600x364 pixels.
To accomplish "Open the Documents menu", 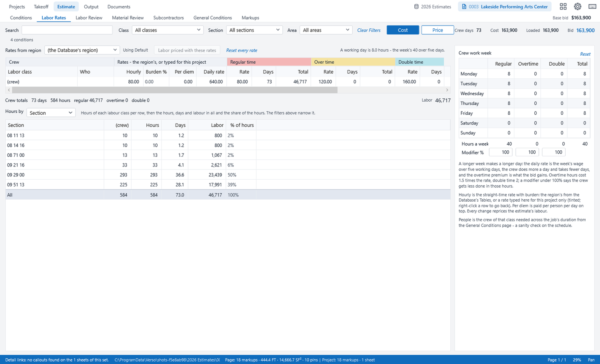I will tap(119, 7).
